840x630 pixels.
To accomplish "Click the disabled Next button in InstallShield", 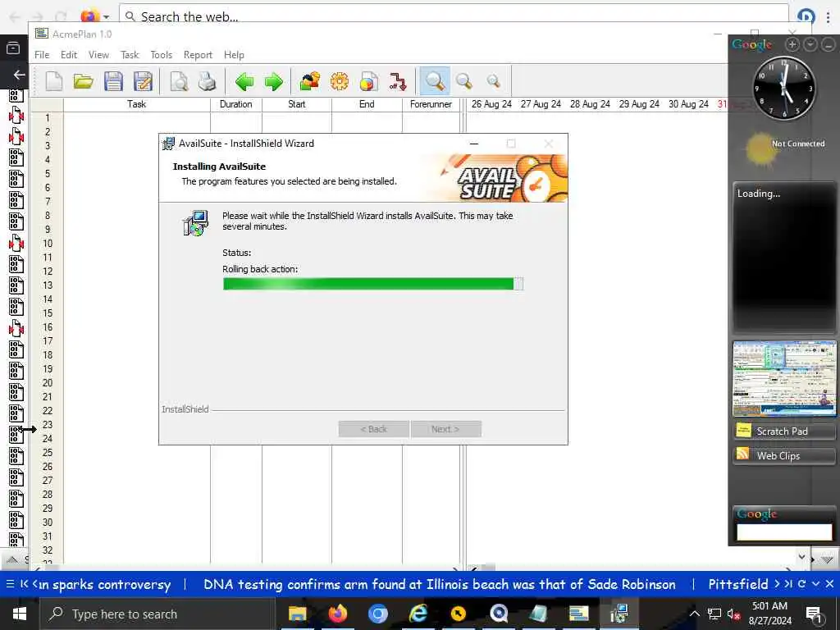I will pos(445,428).
